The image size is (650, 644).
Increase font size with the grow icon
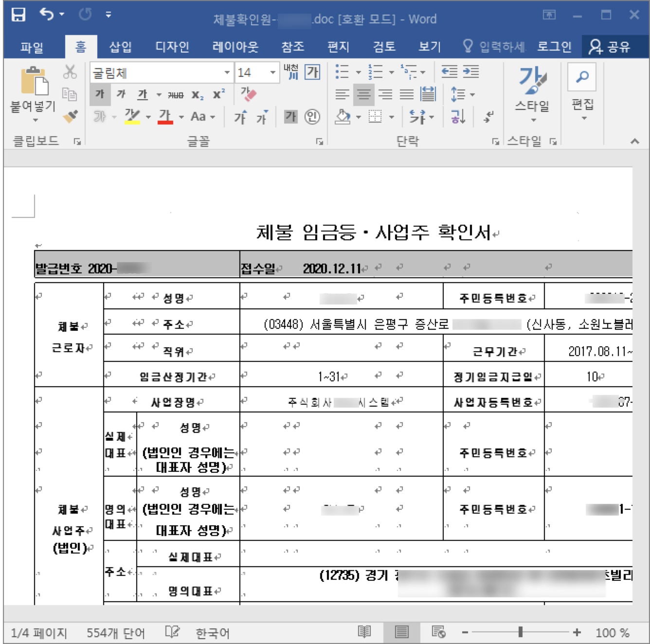pos(240,117)
